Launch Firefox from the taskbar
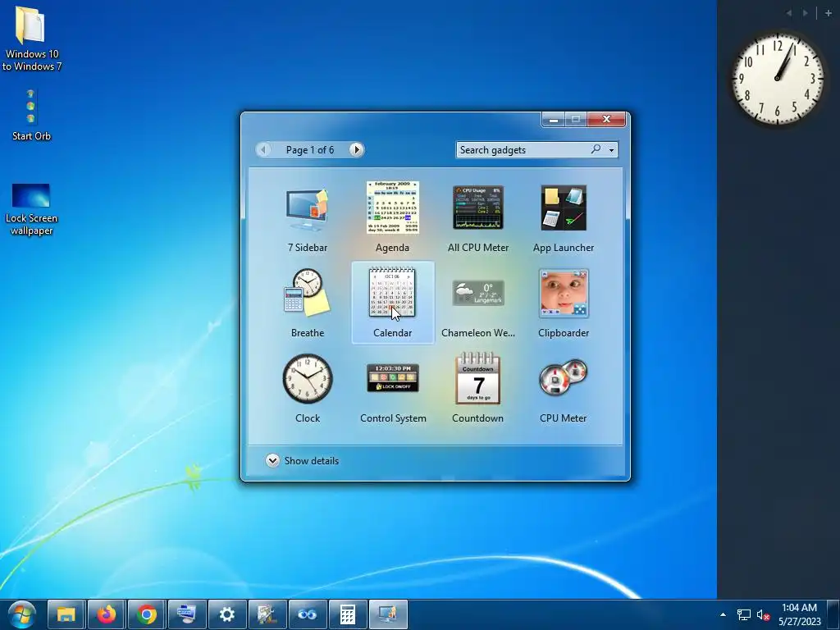This screenshot has width=840, height=630. 106,614
